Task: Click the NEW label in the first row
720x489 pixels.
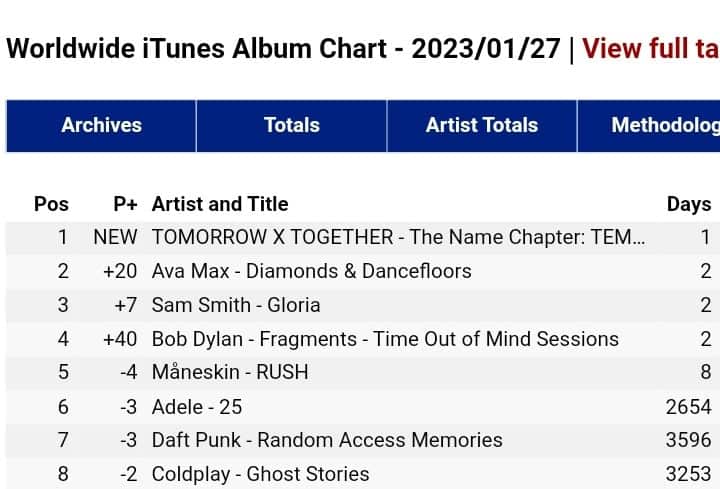Action: point(115,237)
